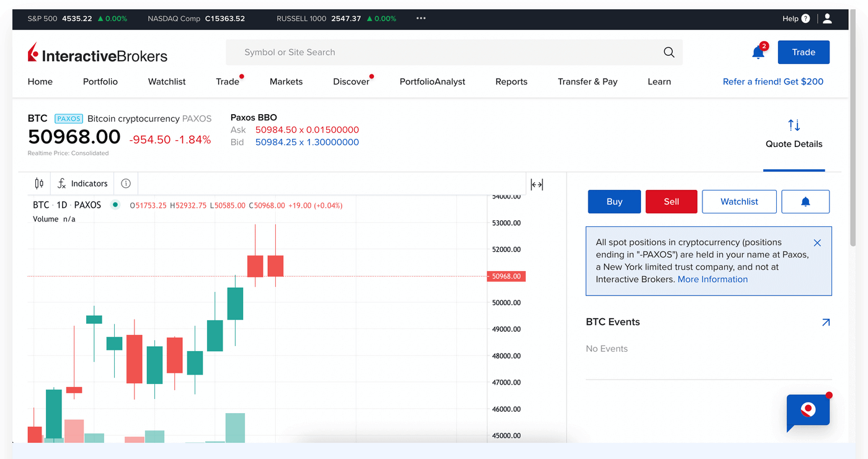Viewport: 868px width, 459px height.
Task: Open the chat assistant bubble
Action: (x=808, y=412)
